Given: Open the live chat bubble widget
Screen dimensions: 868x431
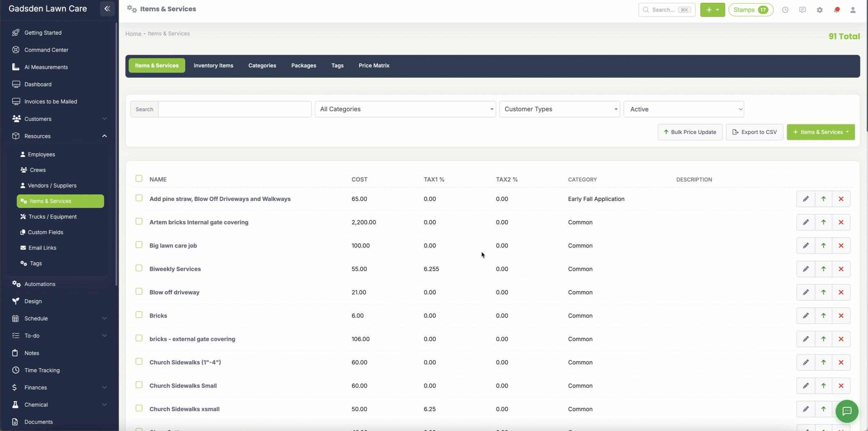Looking at the screenshot, I should point(847,411).
